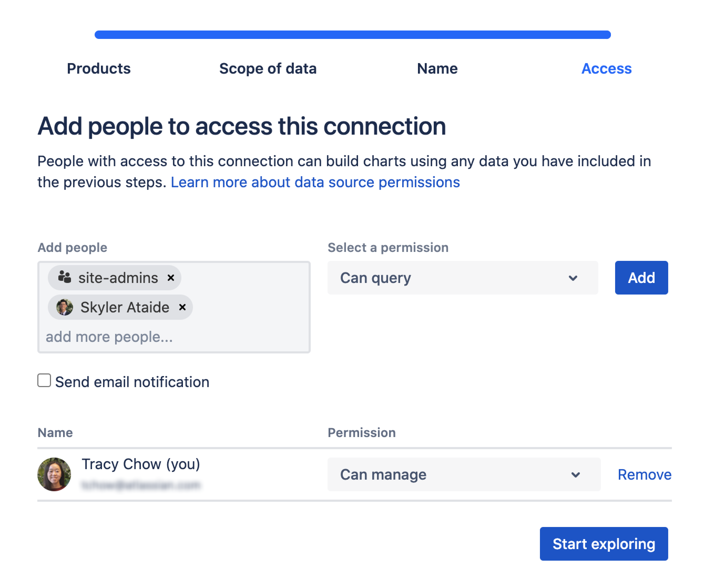
Task: Open the Can query permission dropdown
Action: pyautogui.click(x=462, y=278)
